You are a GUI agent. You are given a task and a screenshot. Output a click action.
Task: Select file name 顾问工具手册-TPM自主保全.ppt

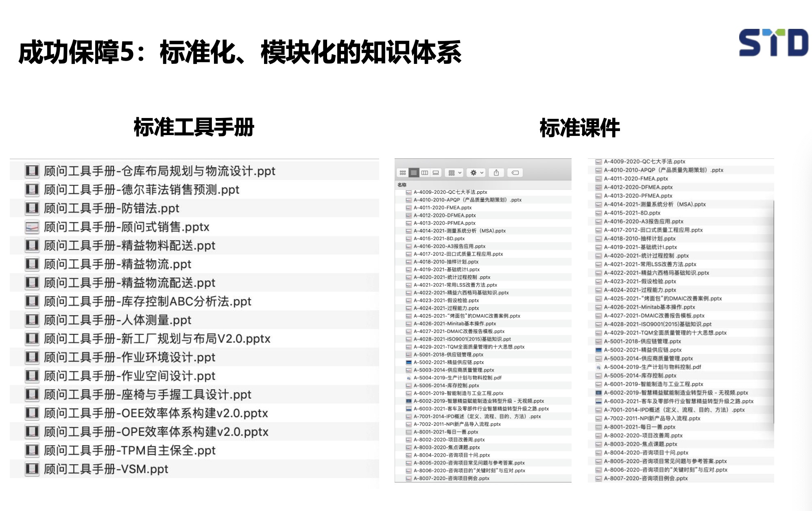point(129,450)
